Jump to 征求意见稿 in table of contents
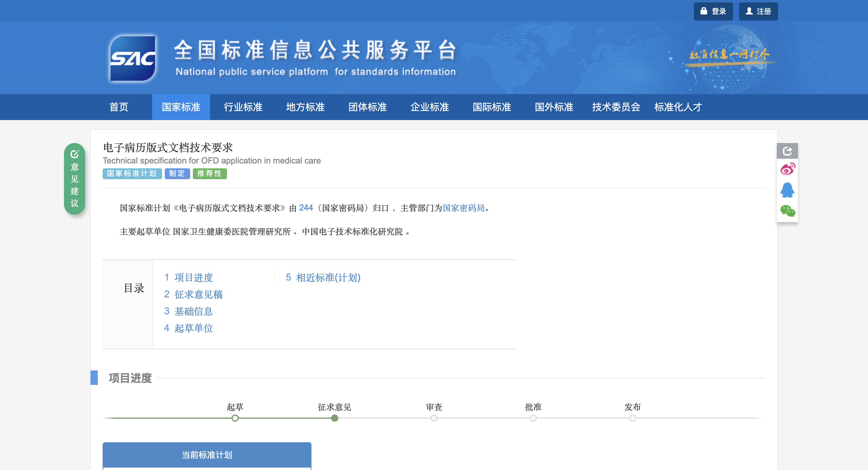The height and width of the screenshot is (470, 868). [198, 294]
